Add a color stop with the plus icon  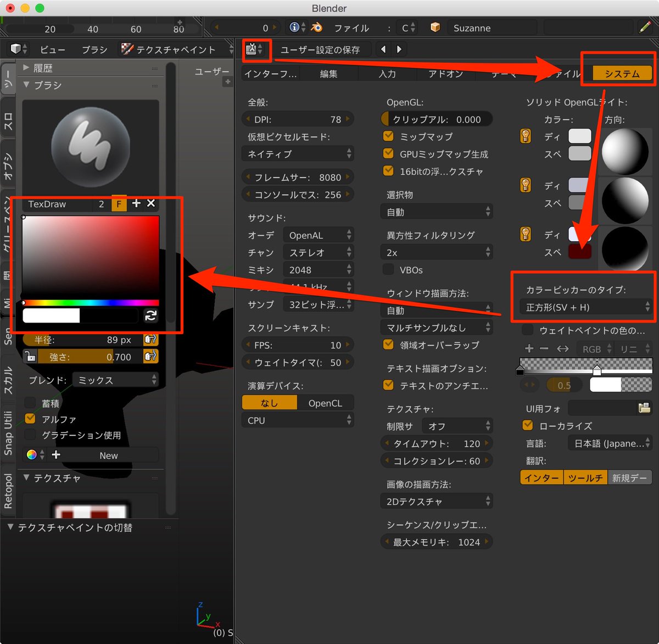529,348
